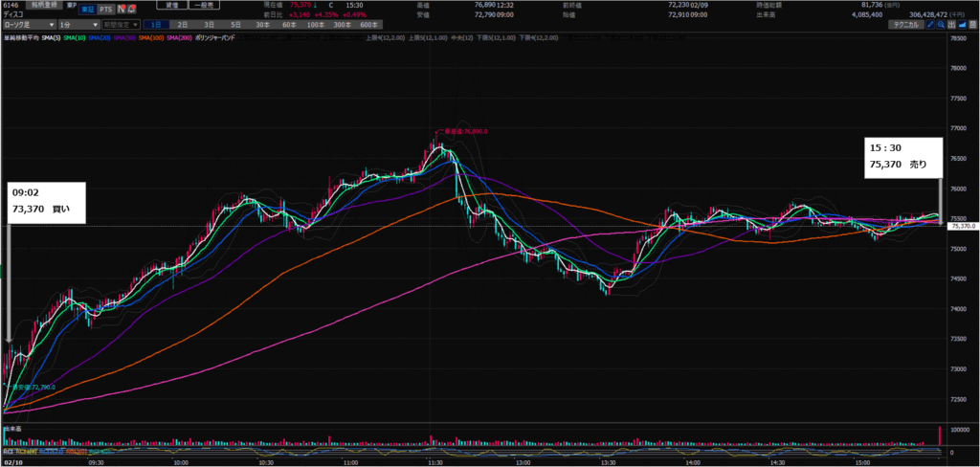Select the 300本 bar count tab
980x467 pixels.
(341, 23)
